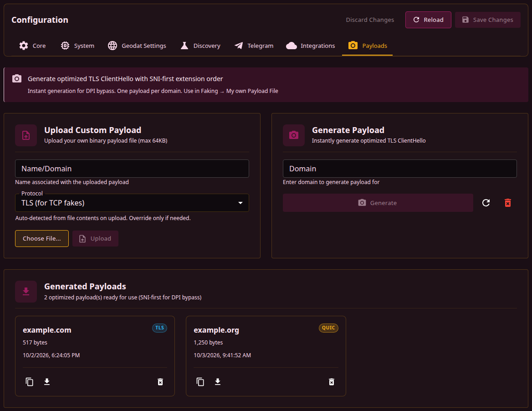Image resolution: width=532 pixels, height=411 pixels.
Task: Click the 10/2/2026, 6:24:05 PM timestamp
Action: (x=51, y=355)
